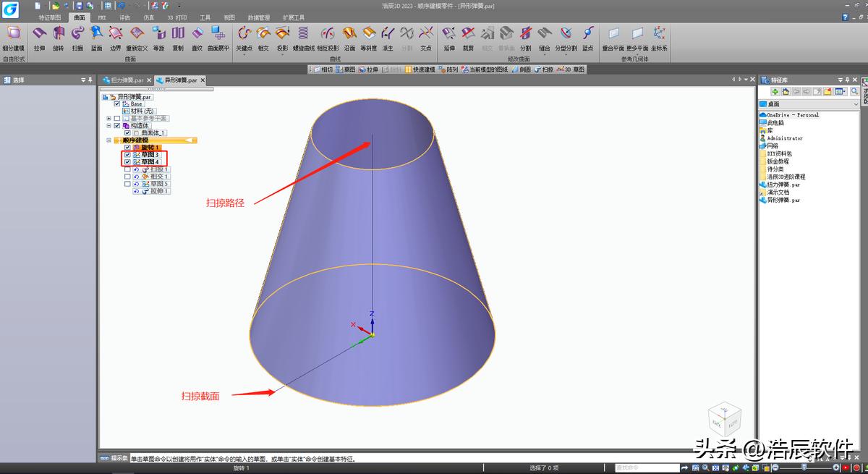Screen dimensions: 868x474
Task: Enable the 扫掠 1 feature checkbox
Action: (x=128, y=169)
